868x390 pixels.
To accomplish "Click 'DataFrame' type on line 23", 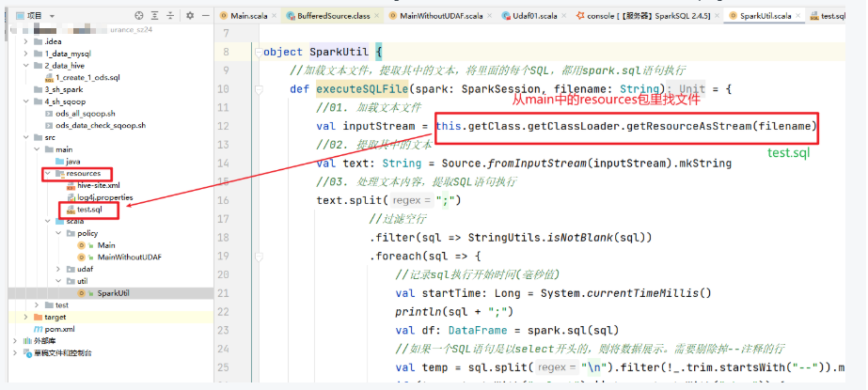I will point(478,330).
